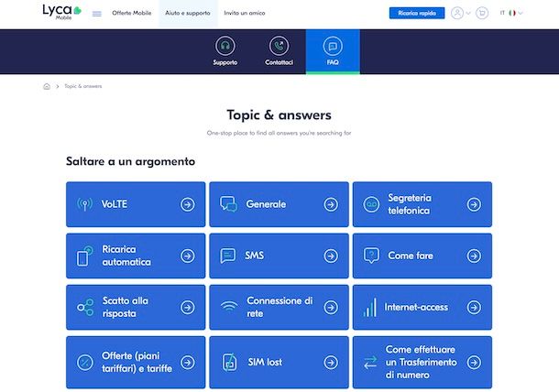Switch to the Contattaci tab
This screenshot has width=559, height=392.
click(x=279, y=51)
